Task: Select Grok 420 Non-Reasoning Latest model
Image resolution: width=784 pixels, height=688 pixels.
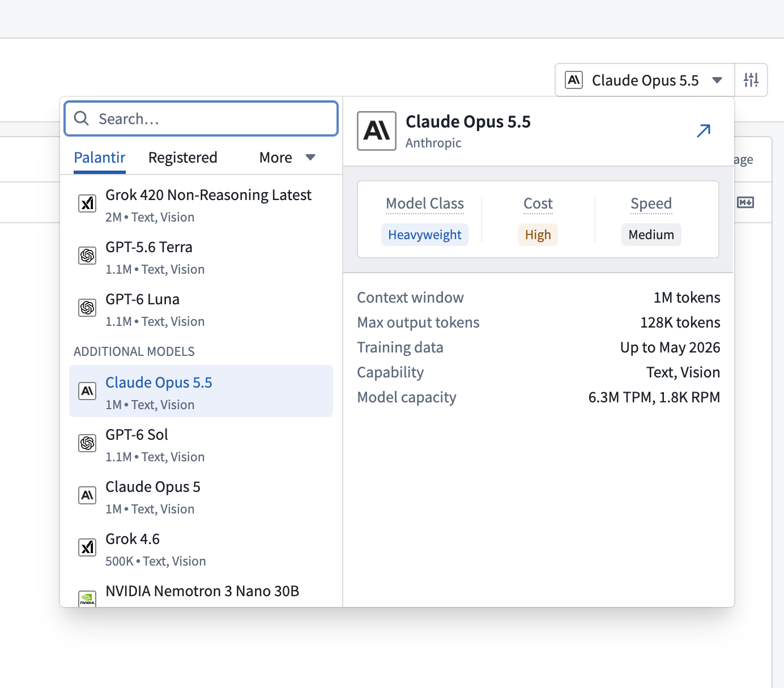Action: (201, 205)
